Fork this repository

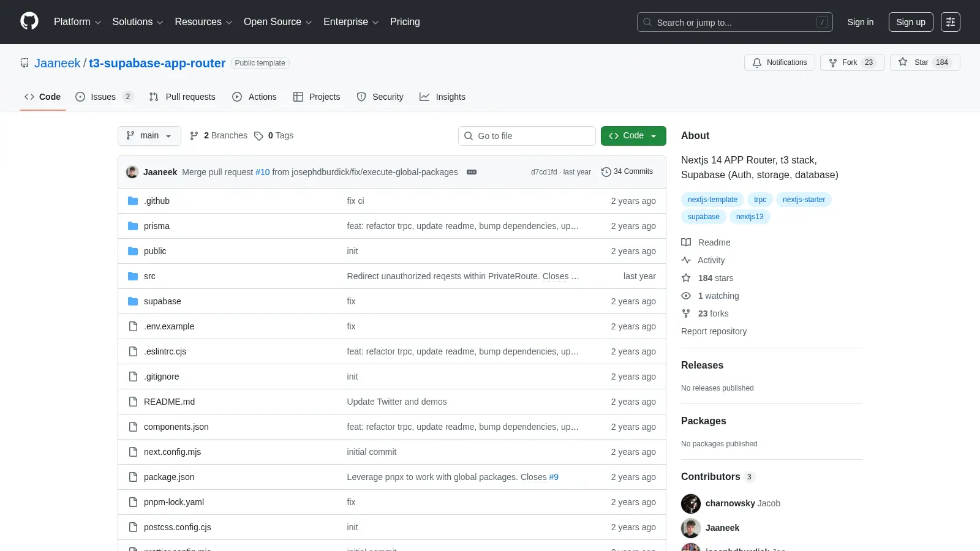(x=852, y=62)
